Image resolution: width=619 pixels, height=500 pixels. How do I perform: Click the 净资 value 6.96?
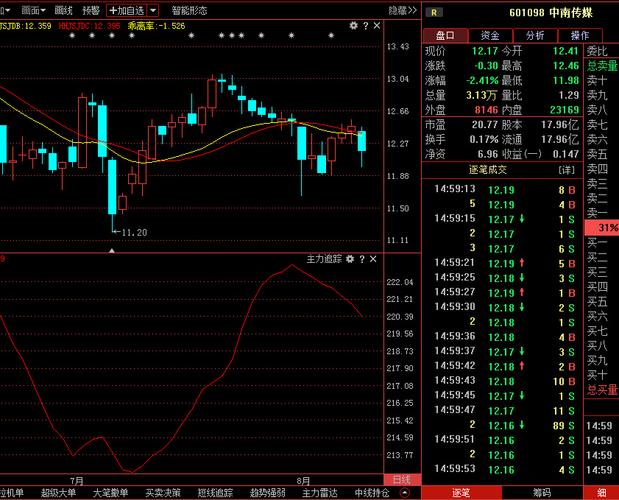[488, 154]
